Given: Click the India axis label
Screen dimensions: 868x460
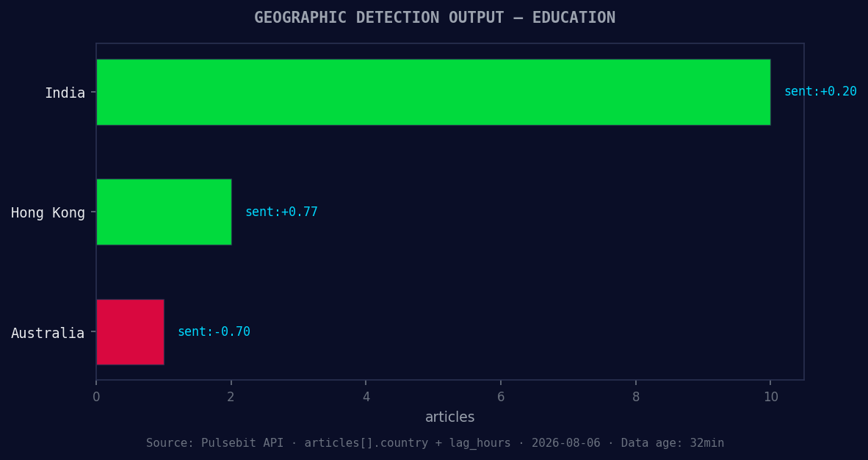Looking at the screenshot, I should [x=65, y=93].
